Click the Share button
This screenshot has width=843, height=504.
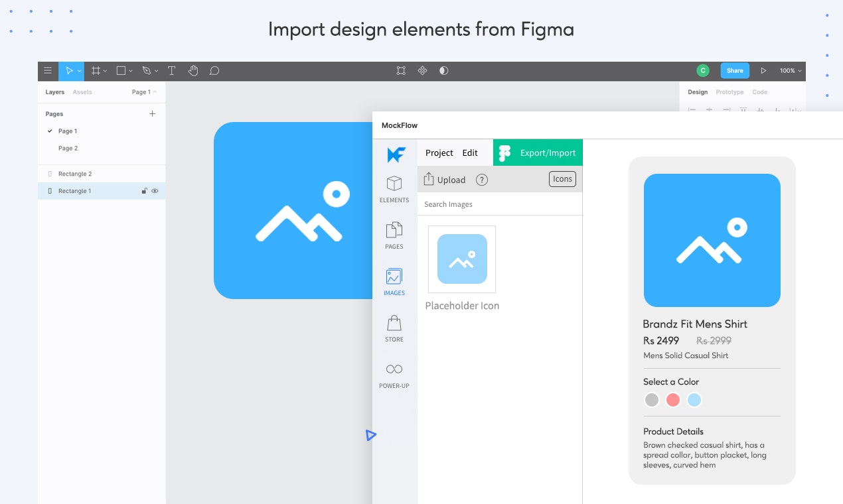(x=734, y=70)
